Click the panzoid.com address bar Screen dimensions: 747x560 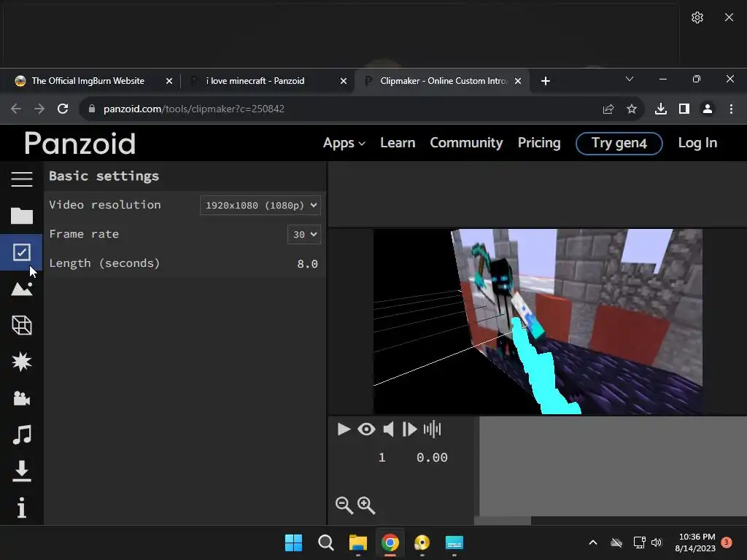tap(343, 109)
